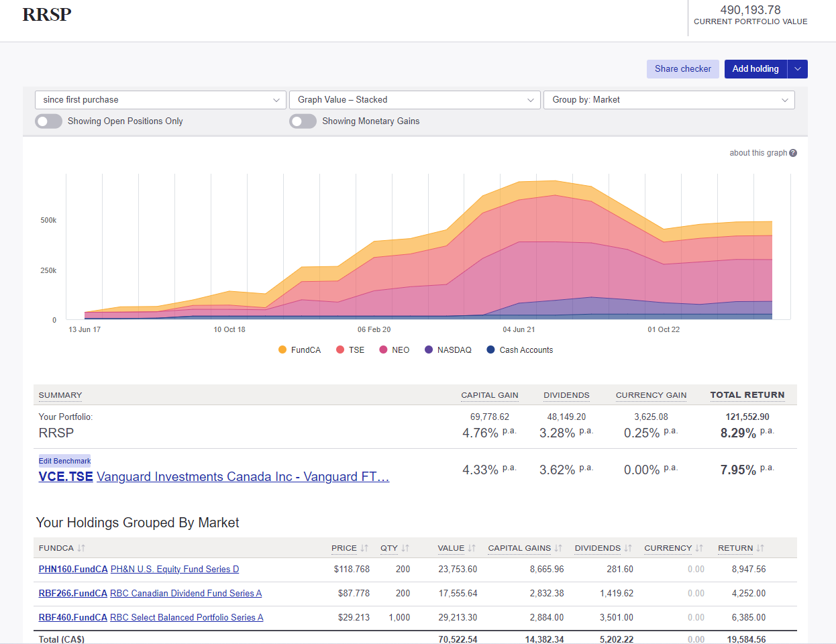
Task: Open the "about this graph" help icon
Action: [x=793, y=152]
